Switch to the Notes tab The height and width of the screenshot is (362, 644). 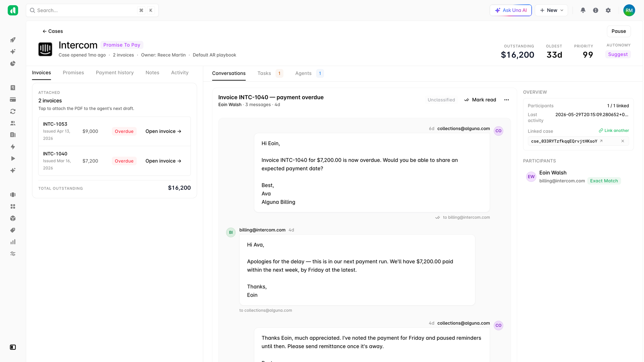point(152,73)
